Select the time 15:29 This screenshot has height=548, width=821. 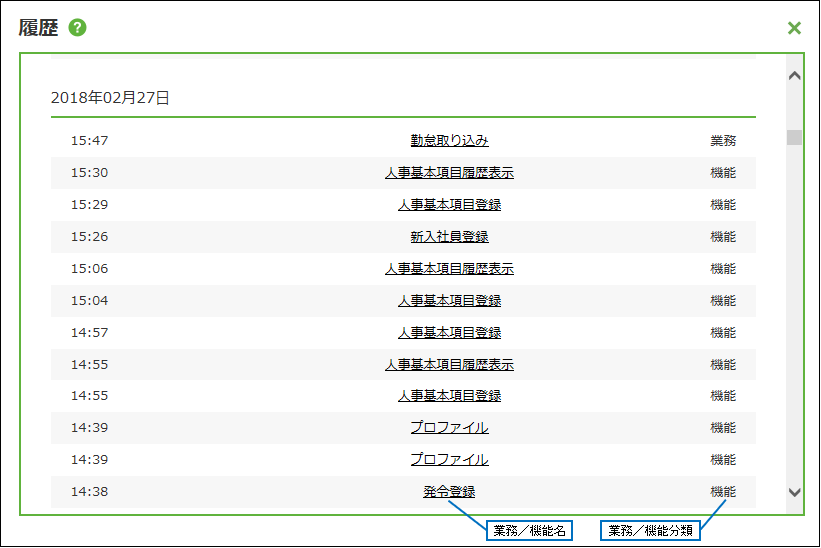click(x=90, y=205)
